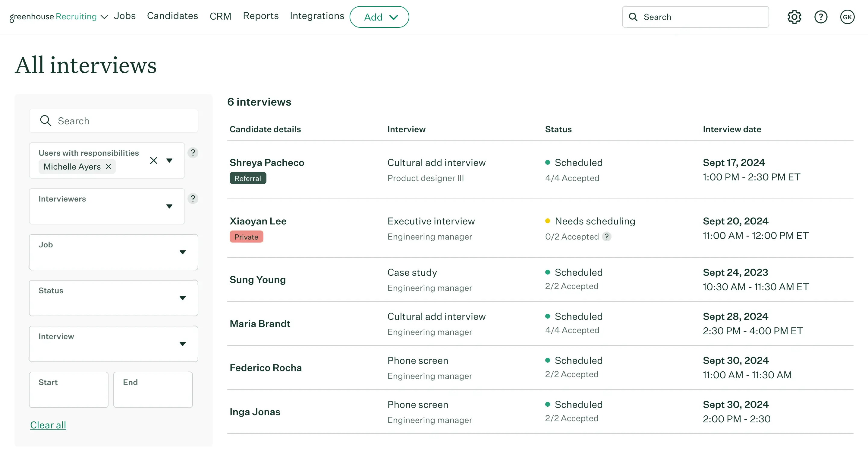Image resolution: width=868 pixels, height=464 pixels.
Task: Remove the Michelle Ayers filter chip
Action: tap(108, 167)
